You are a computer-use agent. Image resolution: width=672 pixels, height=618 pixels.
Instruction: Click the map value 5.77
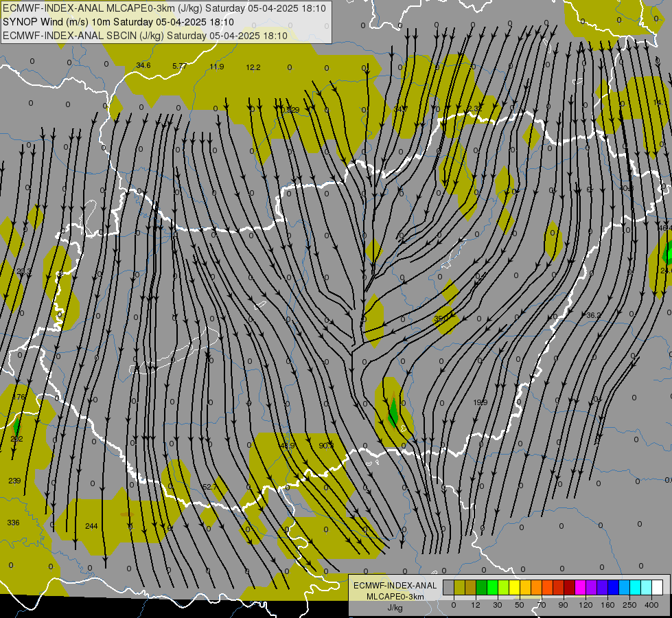(x=180, y=66)
